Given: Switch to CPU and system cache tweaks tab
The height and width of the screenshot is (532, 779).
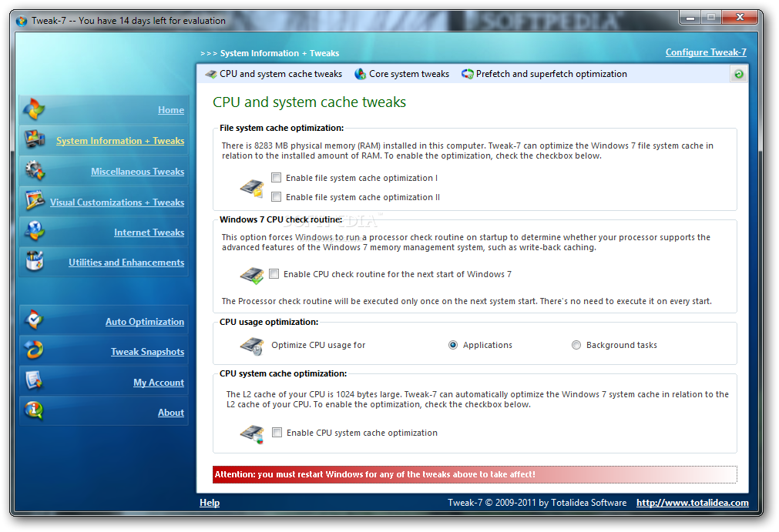Looking at the screenshot, I should click(274, 74).
